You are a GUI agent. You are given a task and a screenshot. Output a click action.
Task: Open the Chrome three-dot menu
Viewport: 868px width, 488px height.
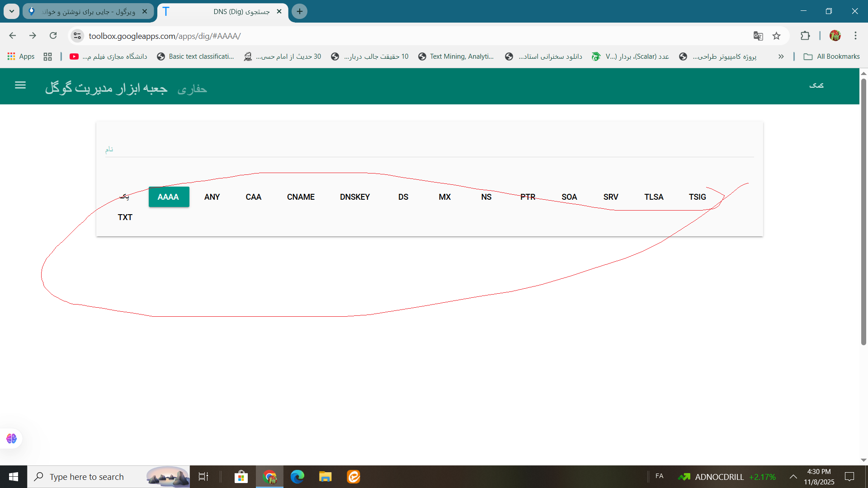click(855, 36)
